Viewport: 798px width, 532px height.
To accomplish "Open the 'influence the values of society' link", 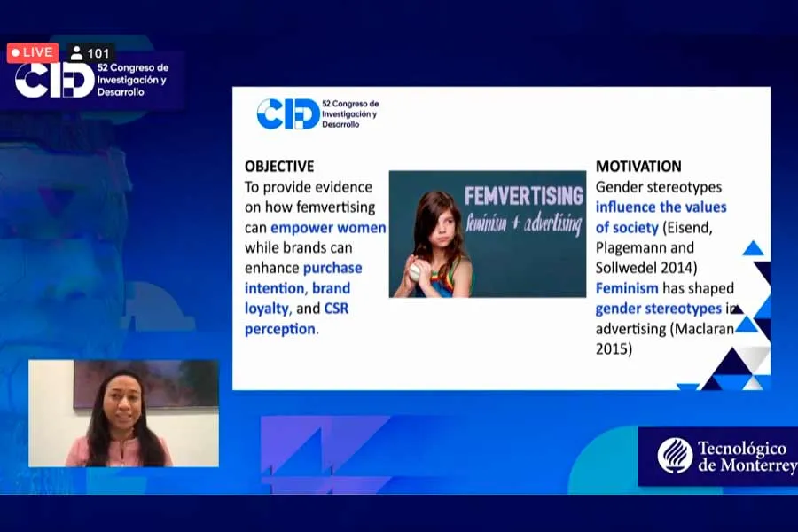I will tap(660, 207).
